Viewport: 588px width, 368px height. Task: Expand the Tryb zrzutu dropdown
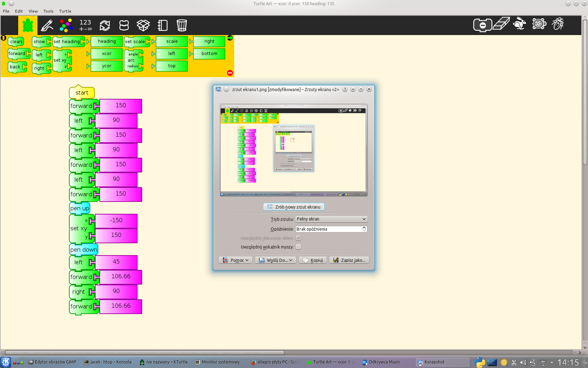coord(331,219)
